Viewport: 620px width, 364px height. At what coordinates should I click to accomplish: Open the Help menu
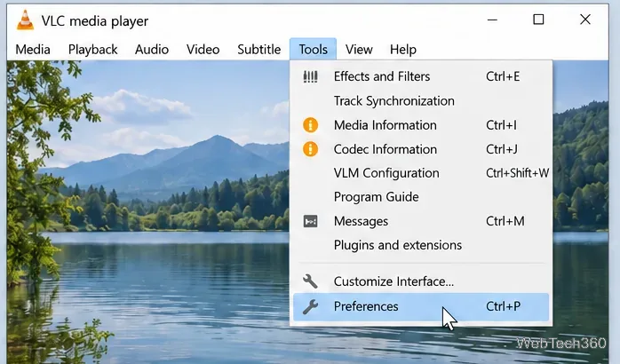point(403,50)
